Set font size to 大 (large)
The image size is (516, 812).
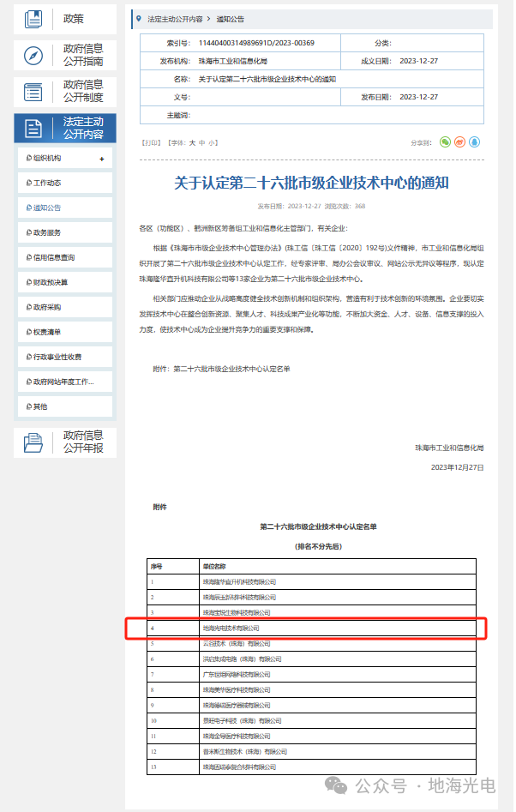click(x=192, y=142)
